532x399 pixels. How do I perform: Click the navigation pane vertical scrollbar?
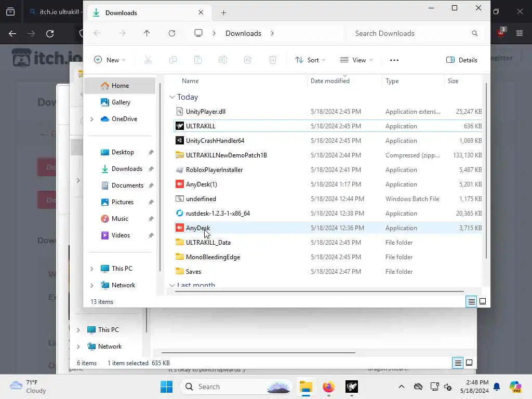coord(160,177)
